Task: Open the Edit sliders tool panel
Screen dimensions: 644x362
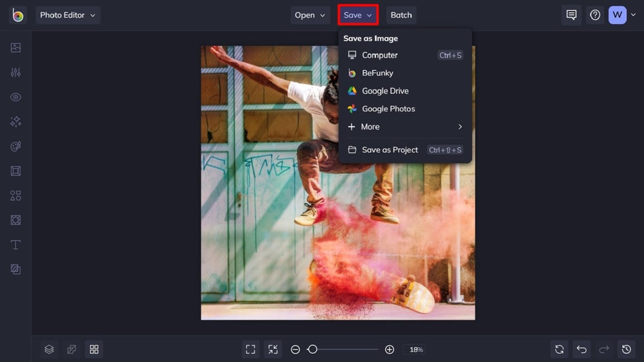Action: tap(16, 72)
